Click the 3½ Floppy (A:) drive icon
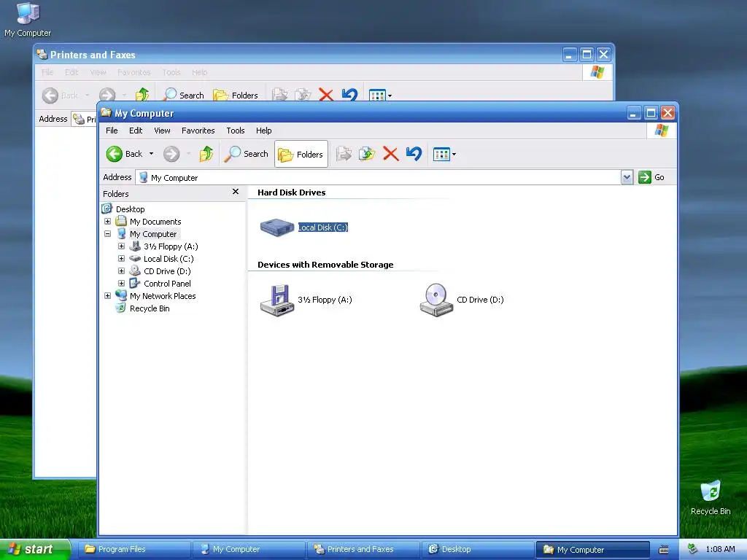This screenshot has width=747, height=560. [276, 300]
